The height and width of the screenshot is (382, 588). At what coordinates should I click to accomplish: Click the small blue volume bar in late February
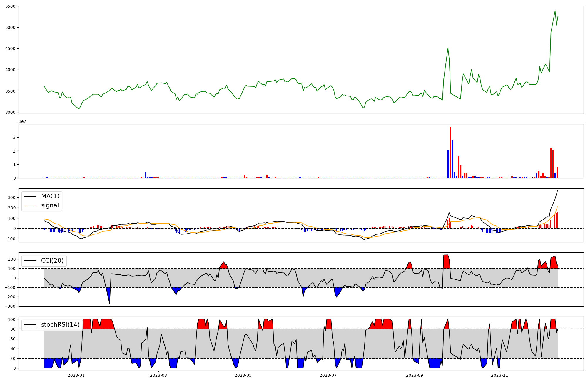[x=146, y=175]
